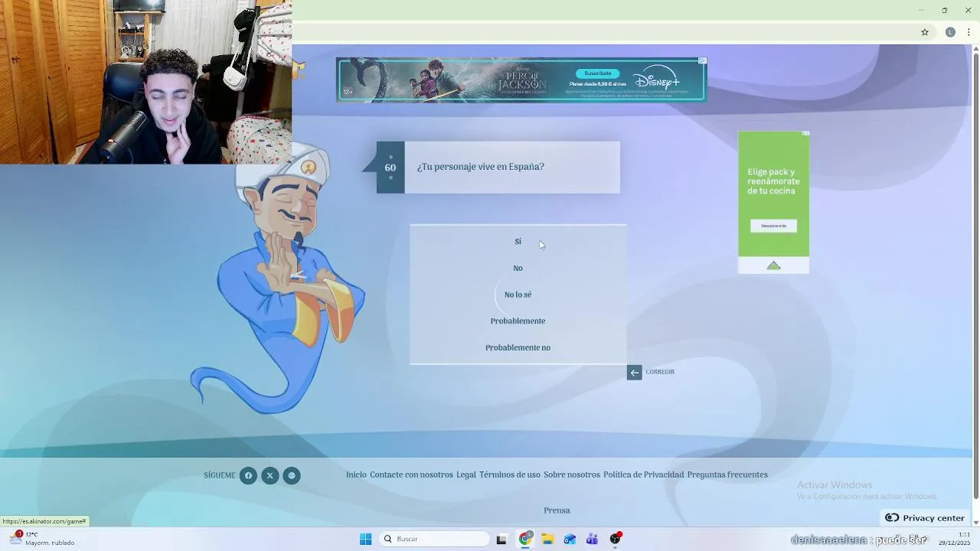Open Chrome's three-dot menu

(x=969, y=32)
